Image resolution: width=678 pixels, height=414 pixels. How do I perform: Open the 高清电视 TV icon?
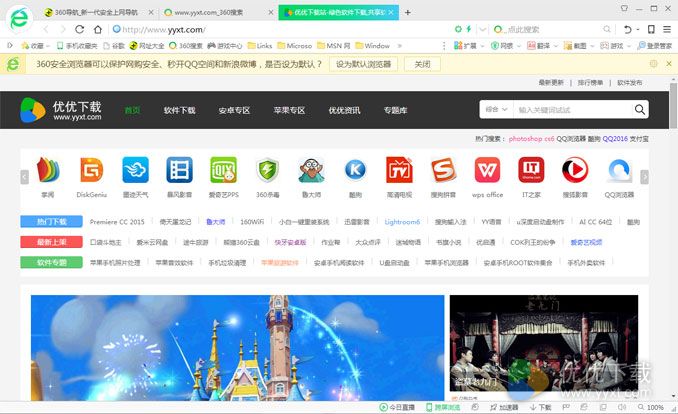[x=399, y=170]
